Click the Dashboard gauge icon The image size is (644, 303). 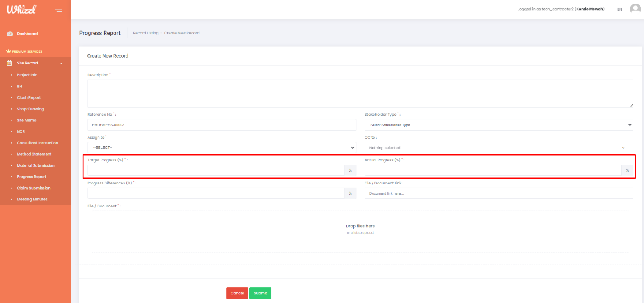[10, 34]
